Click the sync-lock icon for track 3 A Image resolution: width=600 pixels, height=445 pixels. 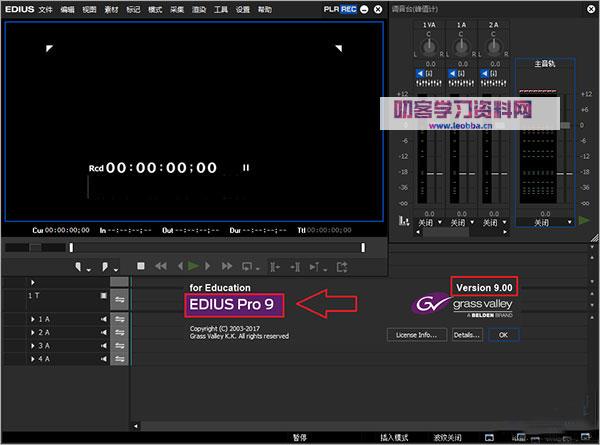(119, 346)
